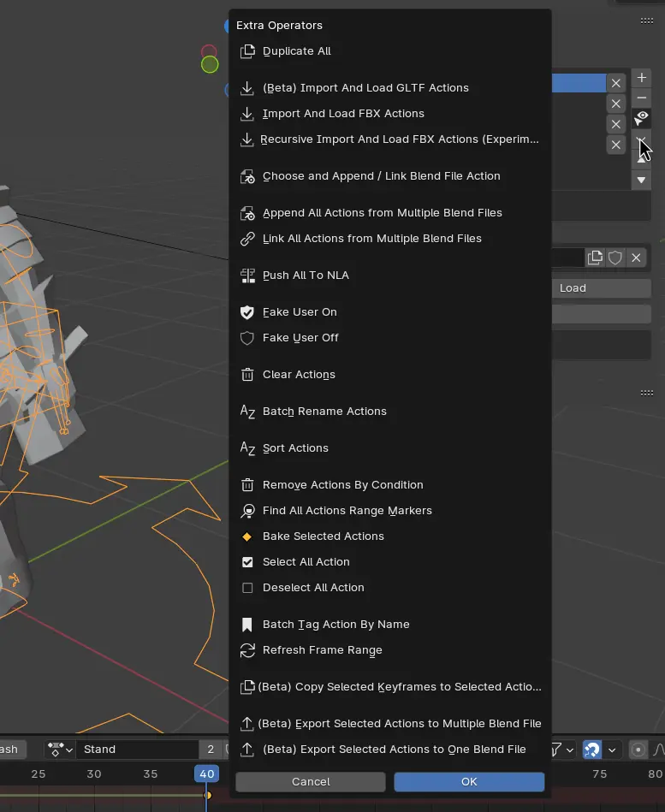
Task: Click the Refresh Frame Range icon
Action: 247,650
